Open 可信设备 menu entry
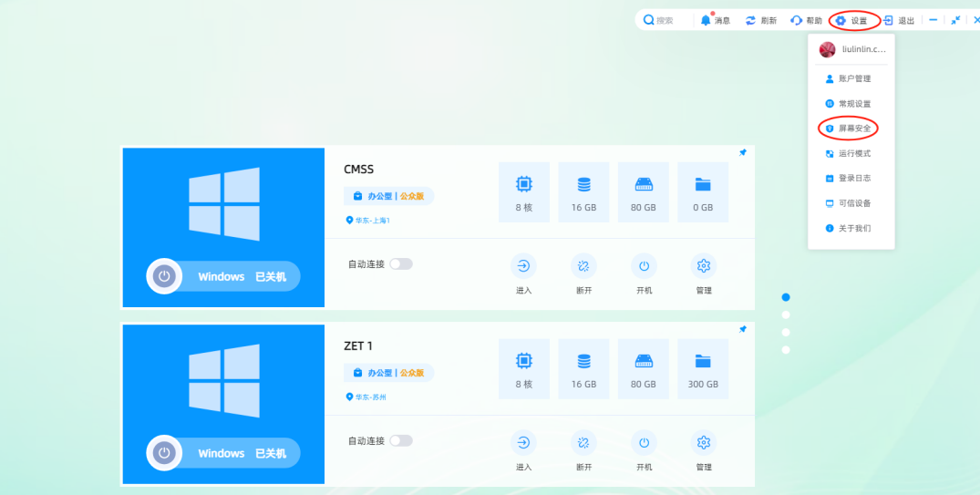 [848, 203]
